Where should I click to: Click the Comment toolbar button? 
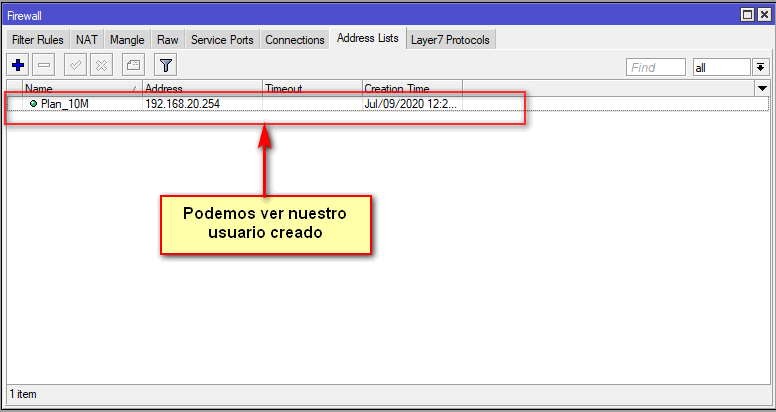click(132, 65)
